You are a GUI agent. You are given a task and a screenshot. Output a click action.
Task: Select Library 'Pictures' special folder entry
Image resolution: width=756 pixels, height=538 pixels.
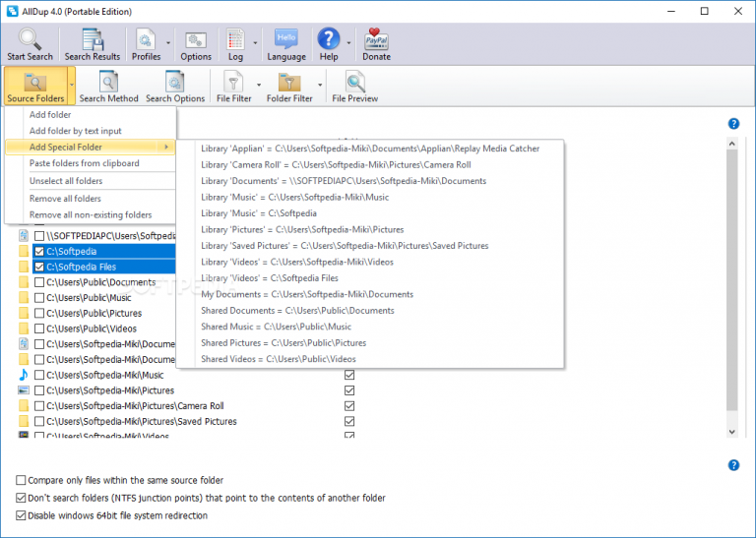[370, 230]
